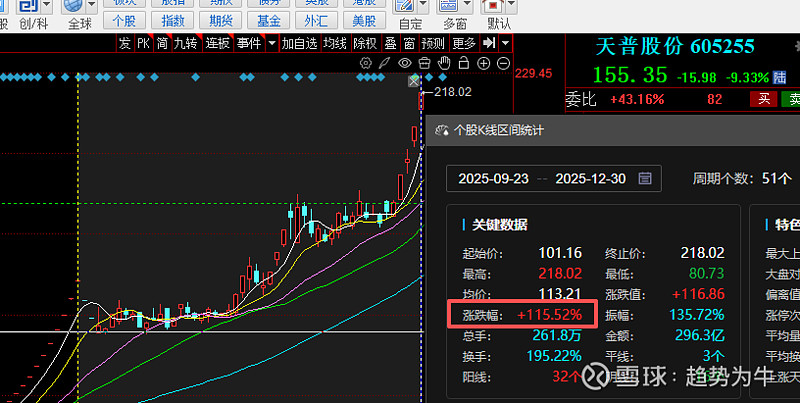Click the 最低 value 80.73
The image size is (800, 403).
click(x=707, y=274)
